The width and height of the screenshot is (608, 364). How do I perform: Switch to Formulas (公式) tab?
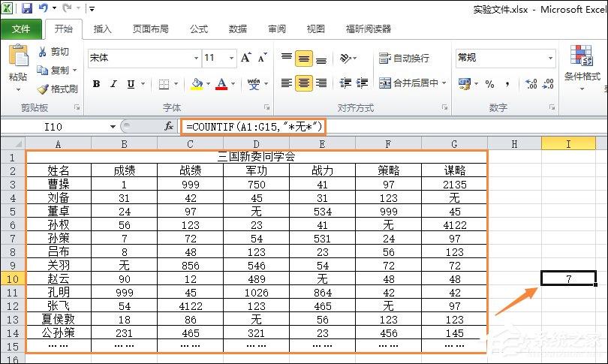click(199, 29)
